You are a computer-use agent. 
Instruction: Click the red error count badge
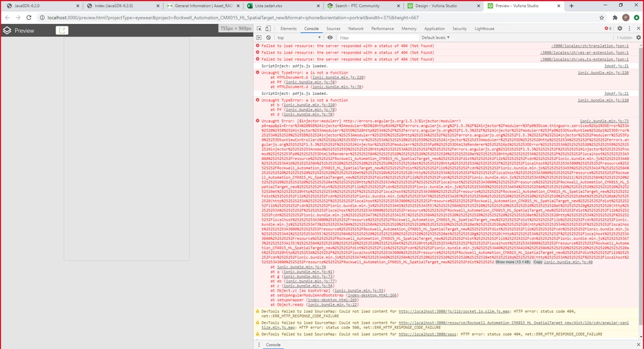pyautogui.click(x=608, y=28)
